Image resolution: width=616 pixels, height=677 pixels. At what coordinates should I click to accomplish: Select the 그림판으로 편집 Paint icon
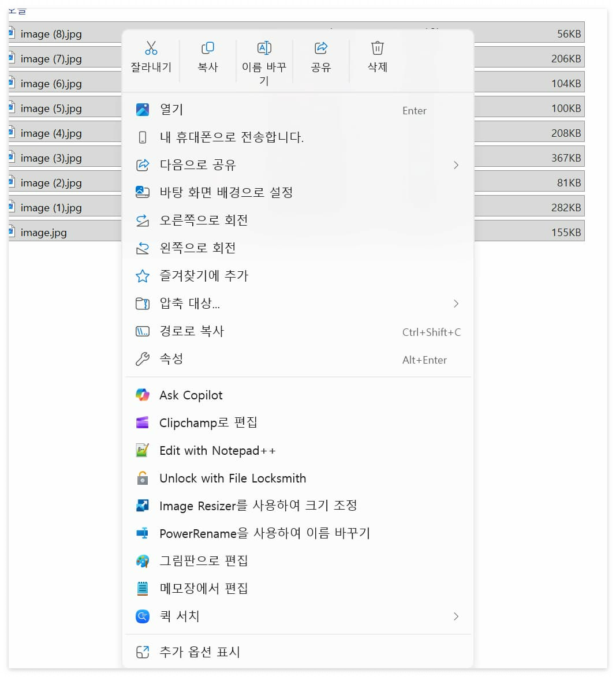pyautogui.click(x=142, y=560)
